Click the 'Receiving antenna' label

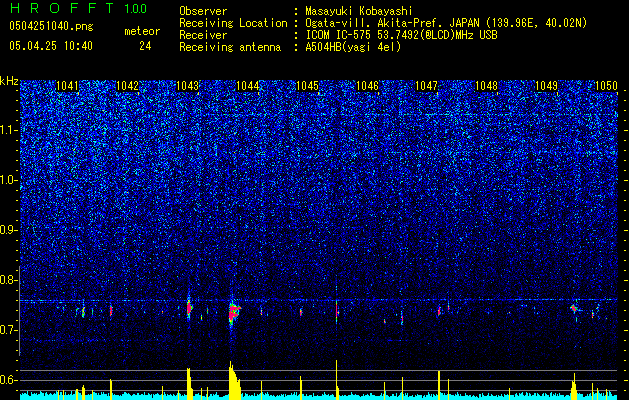(230, 47)
